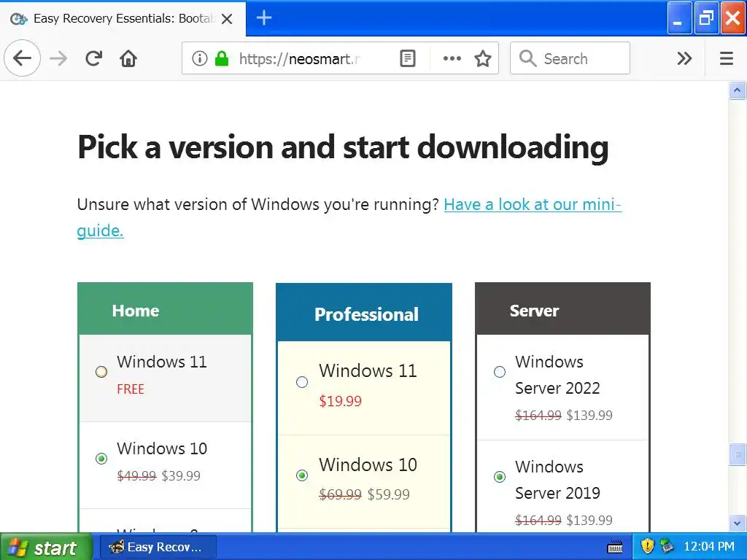
Task: Click Easy Recov... taskbar button
Action: tap(158, 547)
